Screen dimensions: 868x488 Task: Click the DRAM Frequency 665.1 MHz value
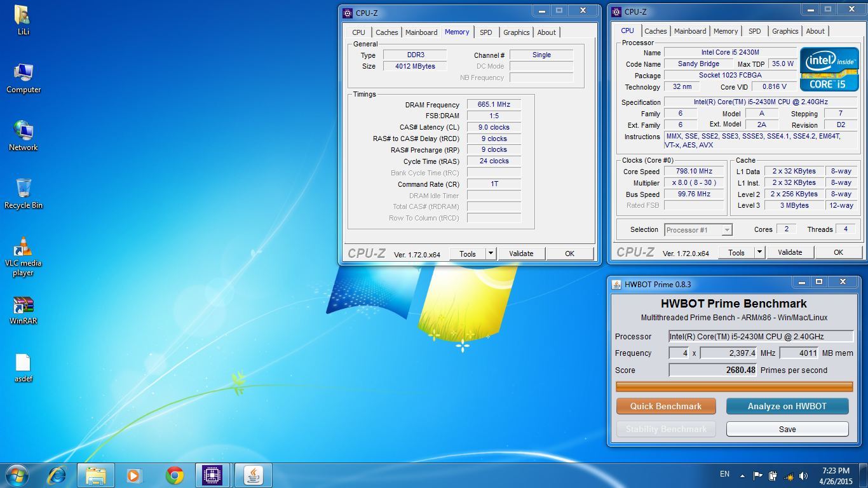494,104
